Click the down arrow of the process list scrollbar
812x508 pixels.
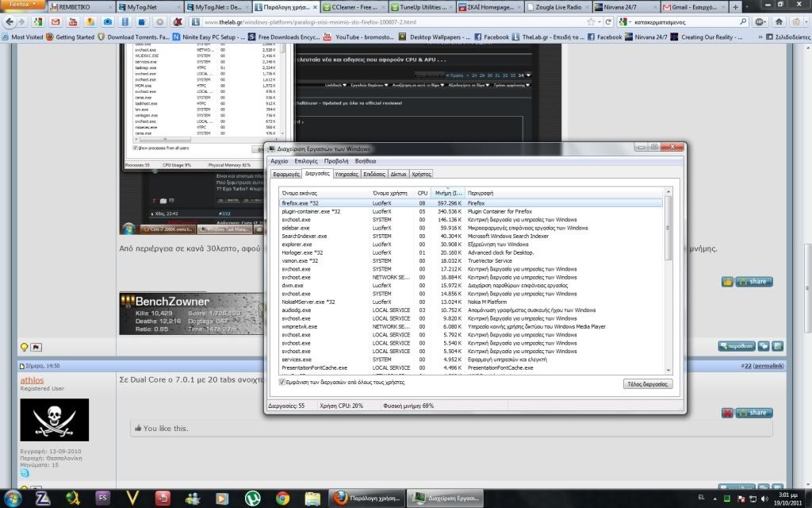(x=668, y=369)
